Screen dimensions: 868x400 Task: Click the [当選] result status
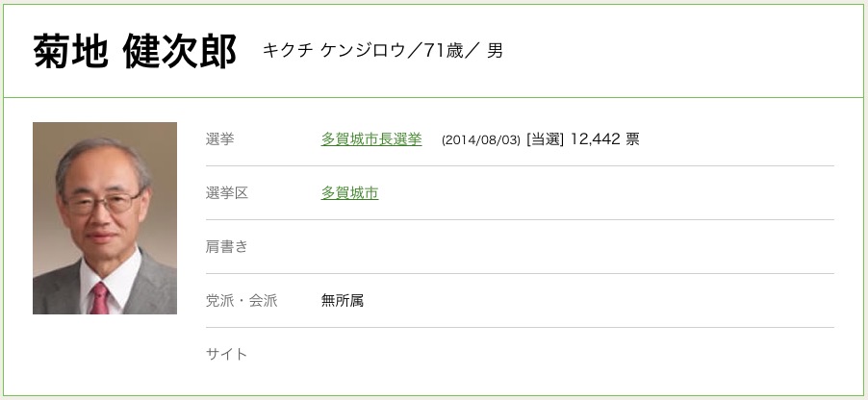[545, 139]
